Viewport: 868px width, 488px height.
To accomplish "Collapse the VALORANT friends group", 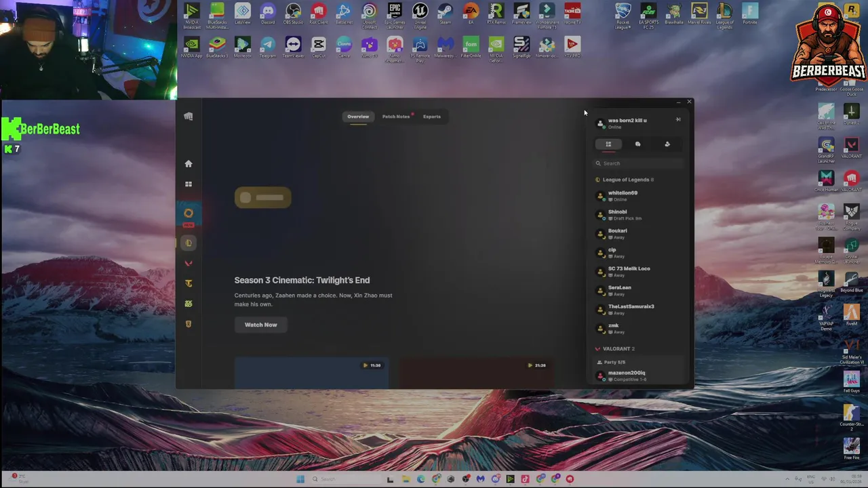I will (616, 348).
